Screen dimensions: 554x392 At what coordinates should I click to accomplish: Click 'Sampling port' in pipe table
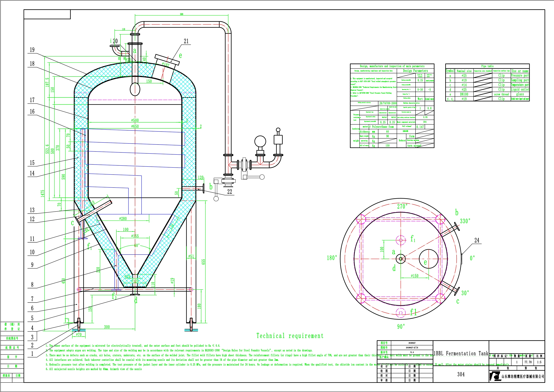tap(520, 80)
